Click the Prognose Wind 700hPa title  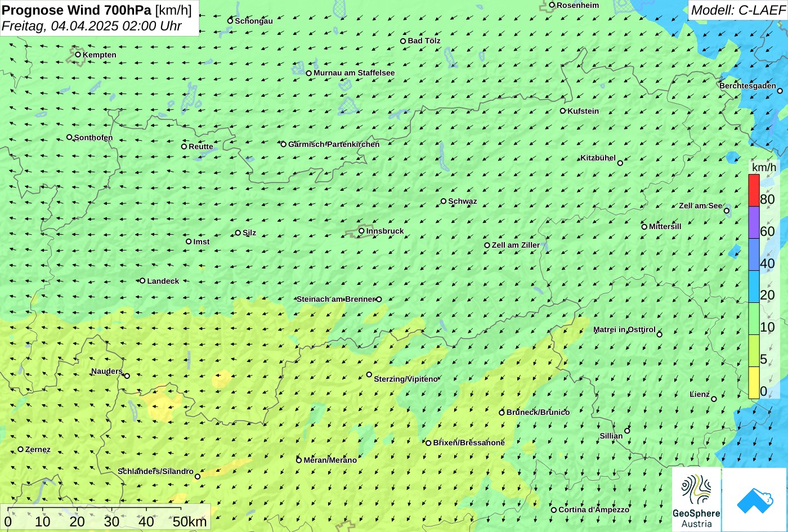[x=97, y=10]
